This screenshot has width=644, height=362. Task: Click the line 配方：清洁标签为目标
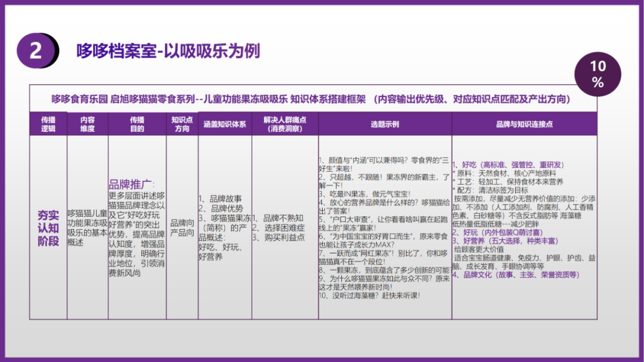pos(490,190)
